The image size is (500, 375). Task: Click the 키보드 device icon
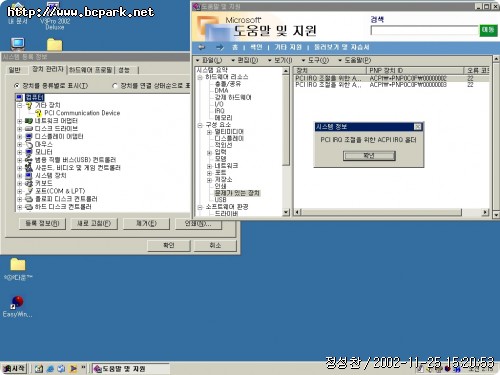pyautogui.click(x=29, y=183)
